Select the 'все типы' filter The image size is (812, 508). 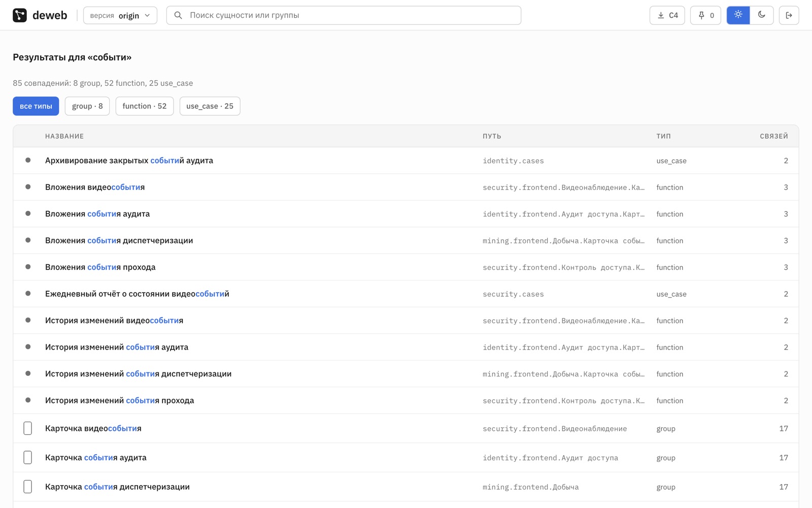tap(36, 106)
